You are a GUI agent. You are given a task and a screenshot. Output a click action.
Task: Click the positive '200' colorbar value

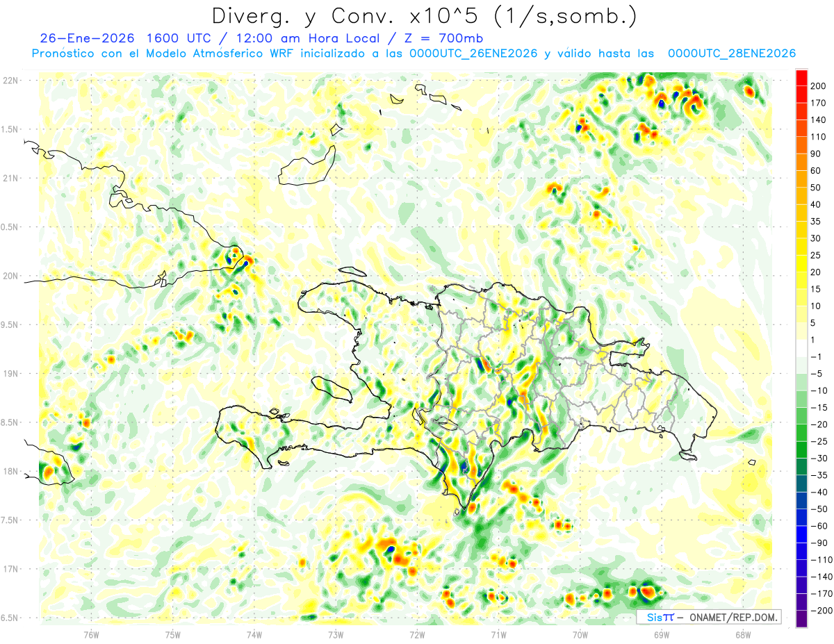819,85
